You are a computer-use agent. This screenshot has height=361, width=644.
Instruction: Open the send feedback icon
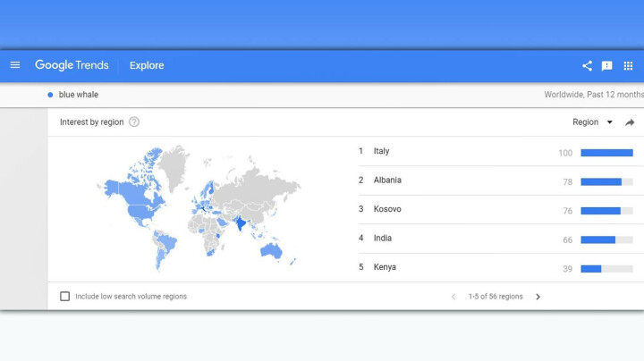[x=607, y=65]
